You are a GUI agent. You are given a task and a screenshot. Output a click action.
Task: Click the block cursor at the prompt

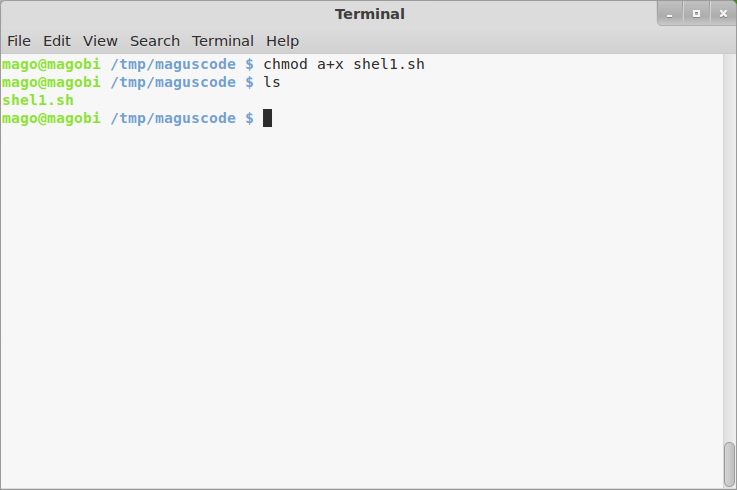coord(268,118)
